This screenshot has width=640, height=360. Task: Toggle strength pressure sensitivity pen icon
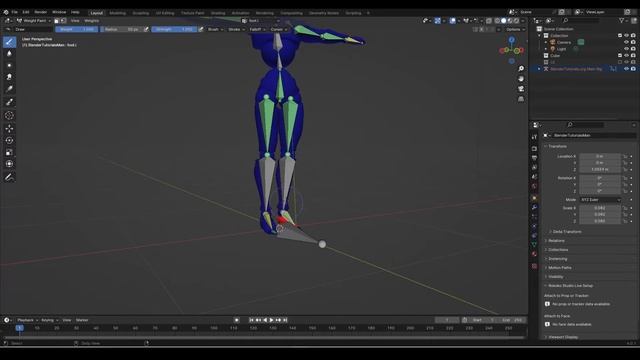point(201,29)
